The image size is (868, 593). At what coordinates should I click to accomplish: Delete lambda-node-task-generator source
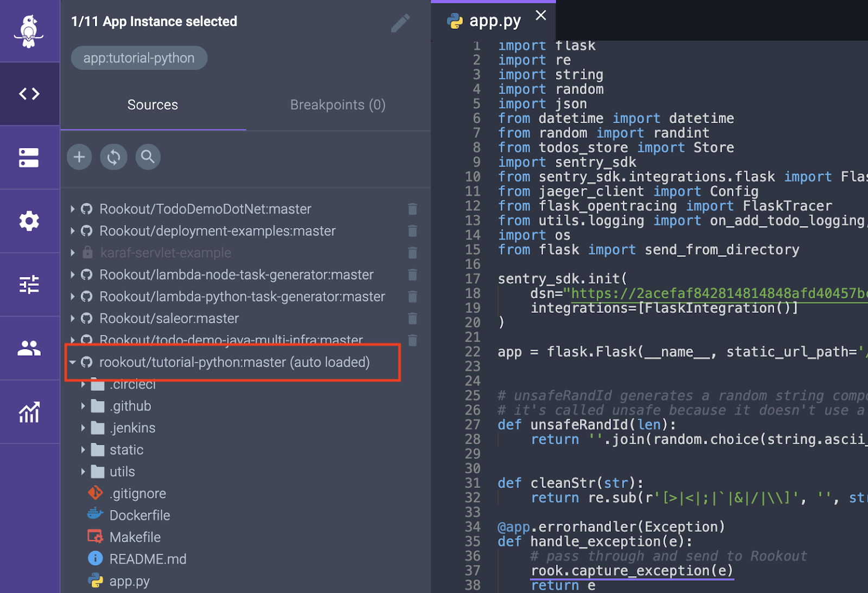point(412,275)
